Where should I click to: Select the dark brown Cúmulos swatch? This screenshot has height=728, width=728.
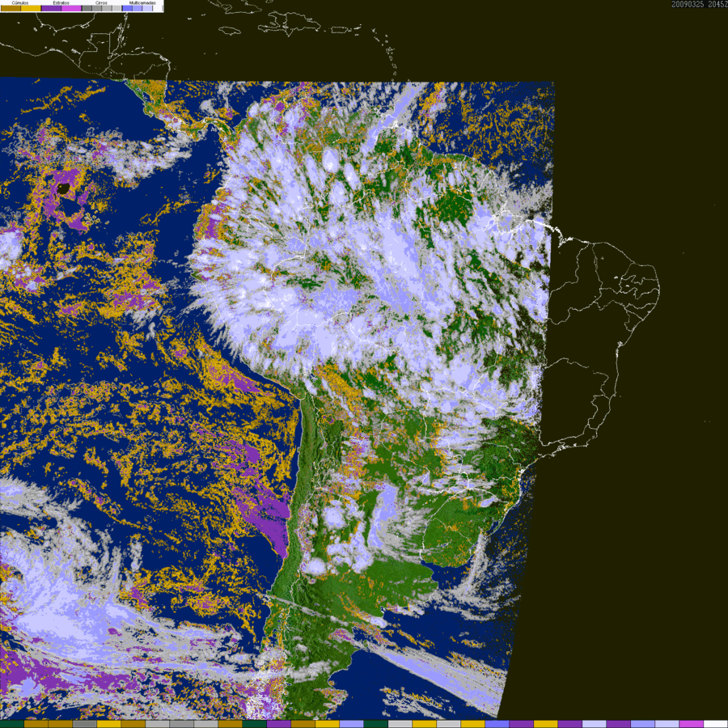11,8
